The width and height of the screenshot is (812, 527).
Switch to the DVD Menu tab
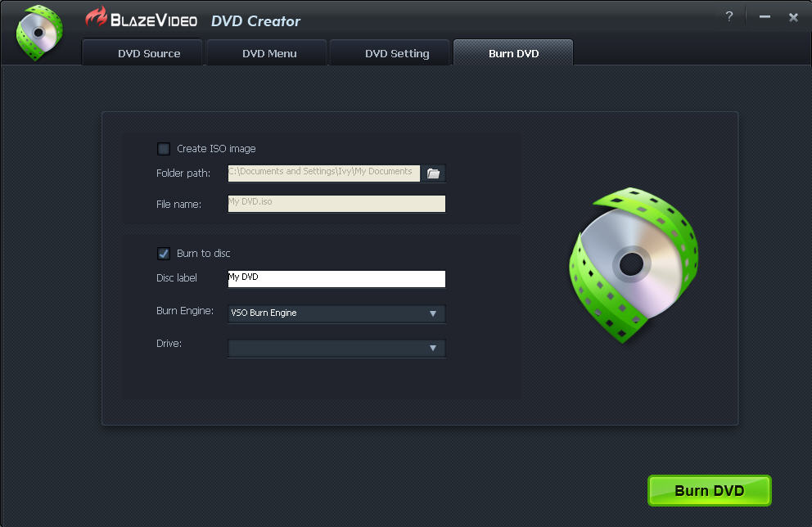point(267,53)
